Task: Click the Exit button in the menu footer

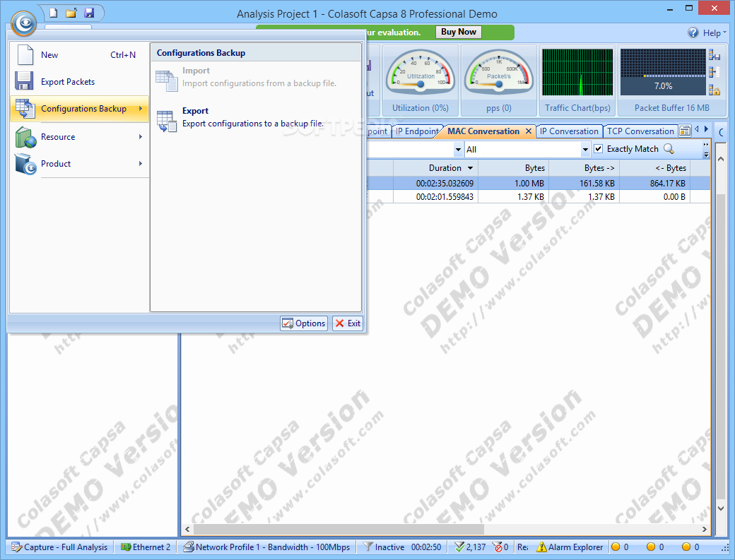Action: [348, 323]
